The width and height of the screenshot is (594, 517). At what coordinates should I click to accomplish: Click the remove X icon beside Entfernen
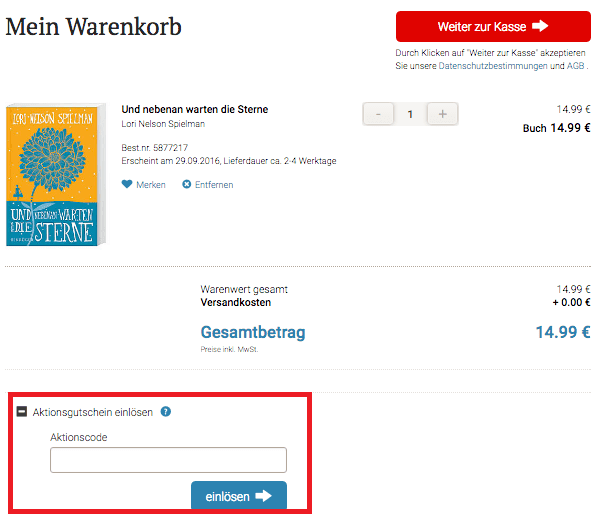click(x=186, y=184)
